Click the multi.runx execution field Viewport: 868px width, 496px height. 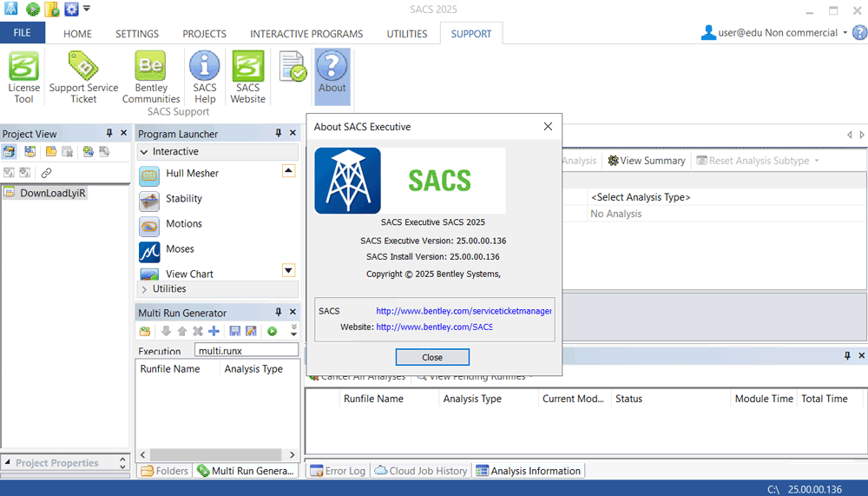click(x=247, y=350)
